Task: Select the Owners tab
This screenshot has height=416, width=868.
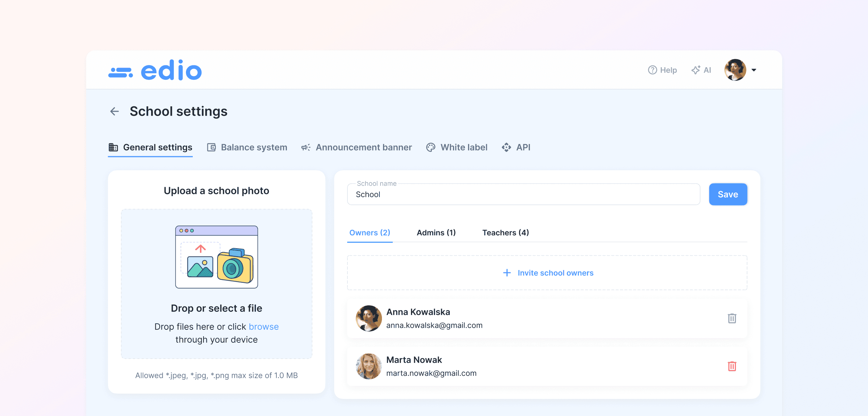Action: click(x=369, y=232)
